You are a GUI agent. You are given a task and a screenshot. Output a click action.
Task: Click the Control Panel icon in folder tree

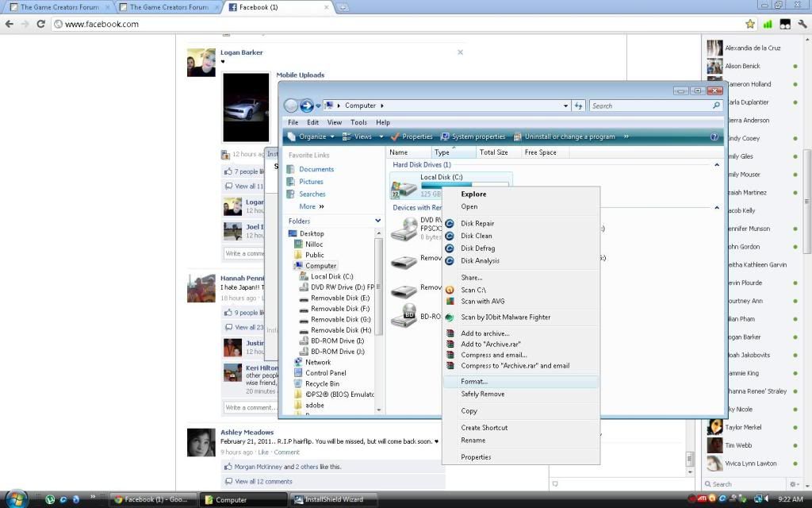[x=298, y=373]
